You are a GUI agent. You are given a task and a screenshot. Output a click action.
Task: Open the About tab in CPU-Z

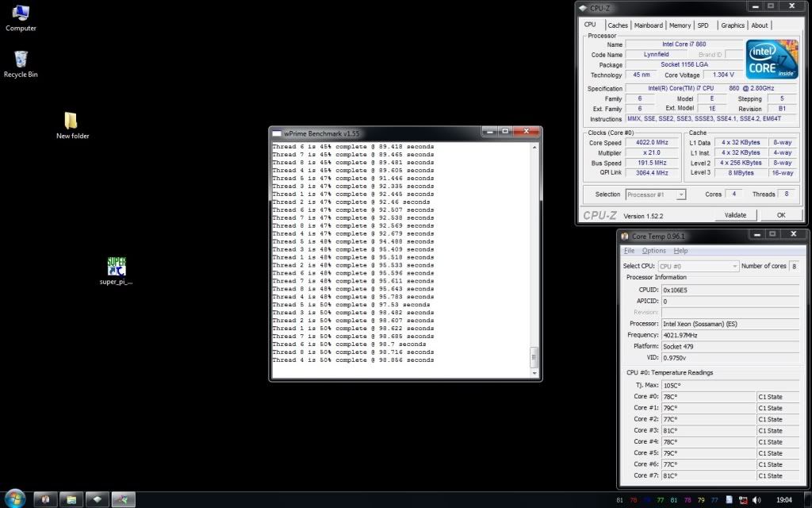pyautogui.click(x=760, y=25)
